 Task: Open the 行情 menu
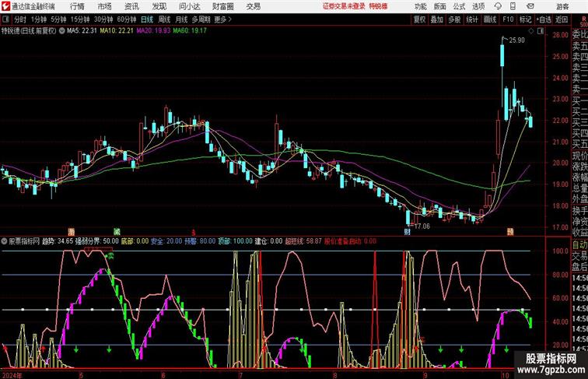[x=77, y=6]
